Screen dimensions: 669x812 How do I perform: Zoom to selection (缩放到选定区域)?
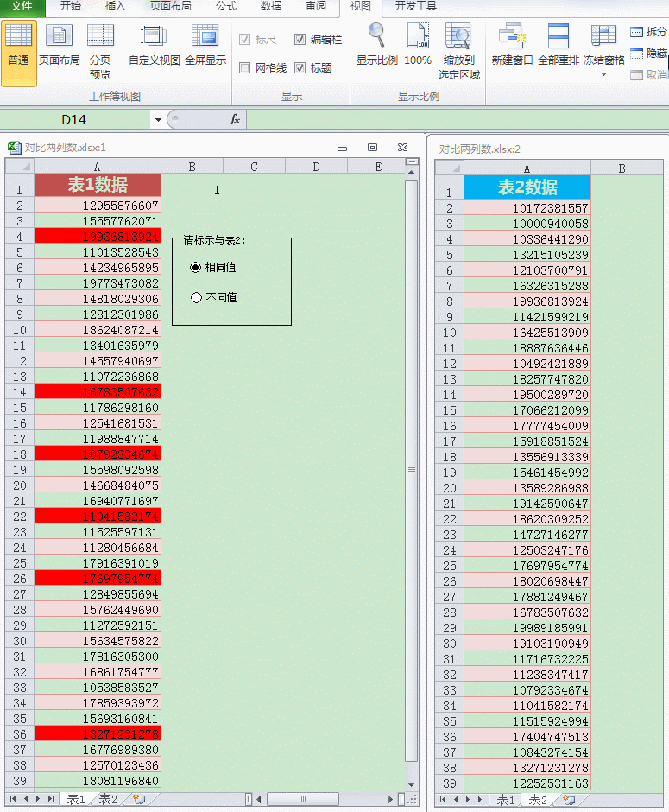tap(458, 52)
